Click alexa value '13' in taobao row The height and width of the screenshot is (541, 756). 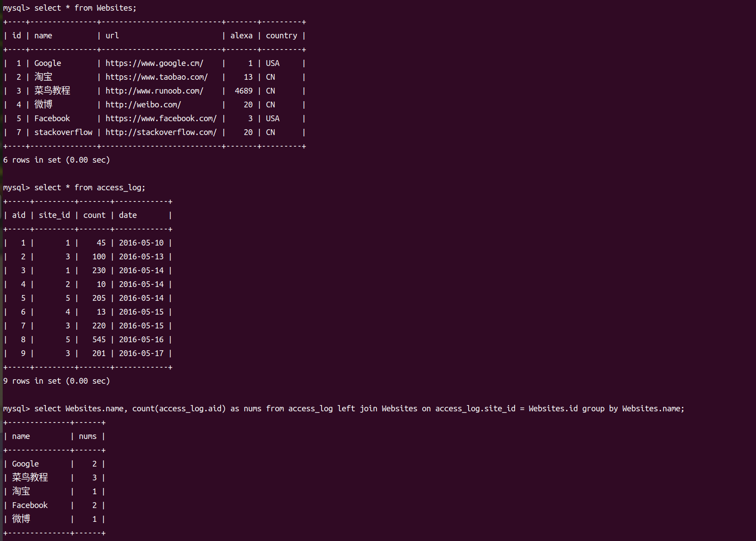pos(248,77)
